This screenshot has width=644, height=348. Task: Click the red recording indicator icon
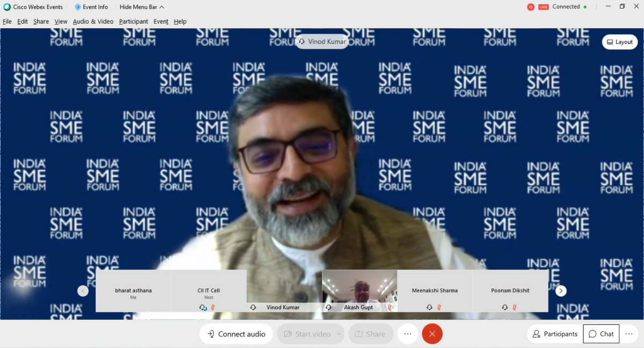530,7
